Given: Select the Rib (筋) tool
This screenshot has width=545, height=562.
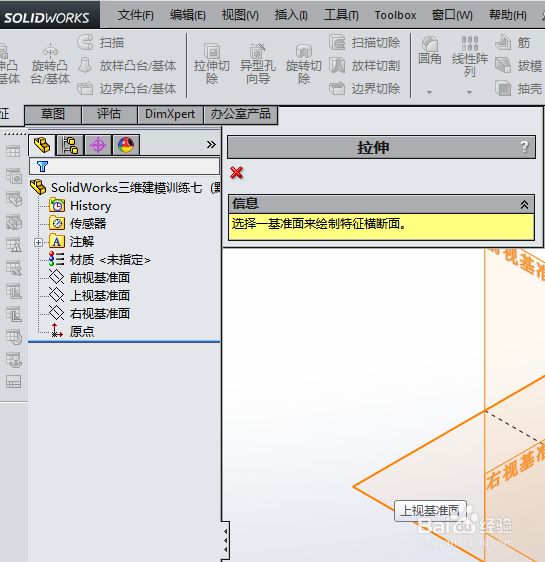Looking at the screenshot, I should click(x=513, y=43).
